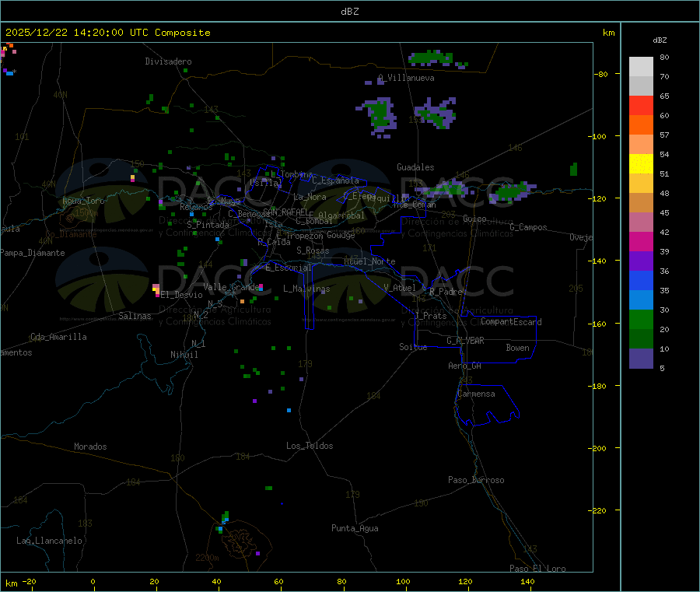Click the 'S_Rosas' map label
The height and width of the screenshot is (592, 700).
313,251
